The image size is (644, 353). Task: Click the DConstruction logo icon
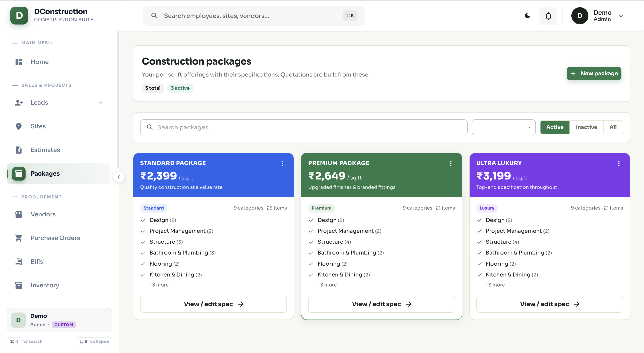(x=19, y=16)
